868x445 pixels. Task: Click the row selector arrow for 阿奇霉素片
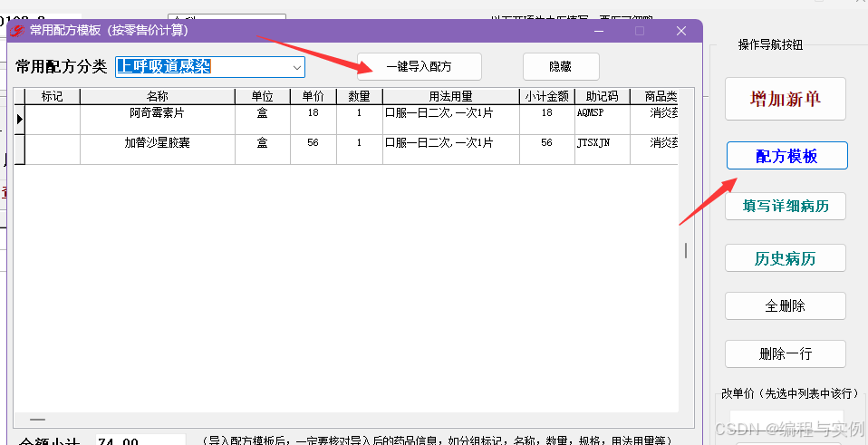coord(19,120)
